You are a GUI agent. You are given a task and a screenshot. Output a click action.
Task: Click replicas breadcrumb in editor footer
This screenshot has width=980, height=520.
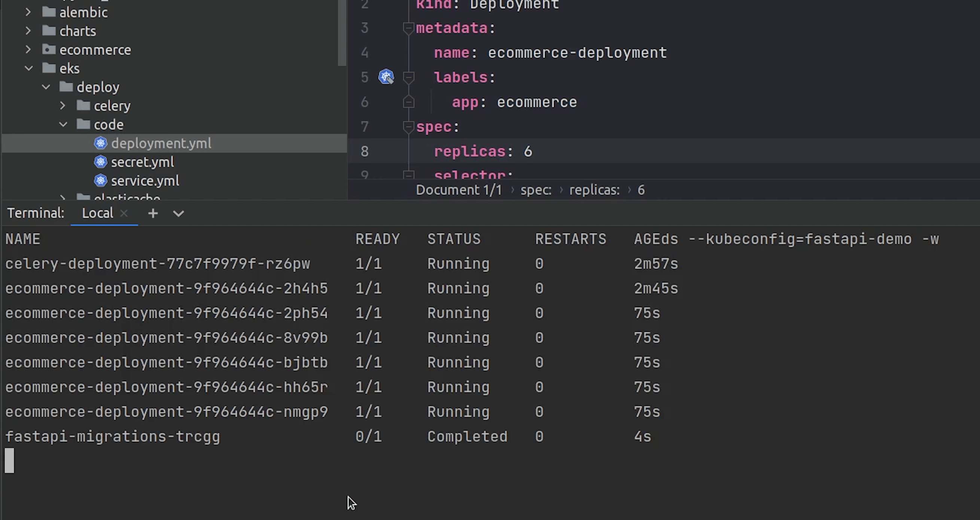pos(594,190)
